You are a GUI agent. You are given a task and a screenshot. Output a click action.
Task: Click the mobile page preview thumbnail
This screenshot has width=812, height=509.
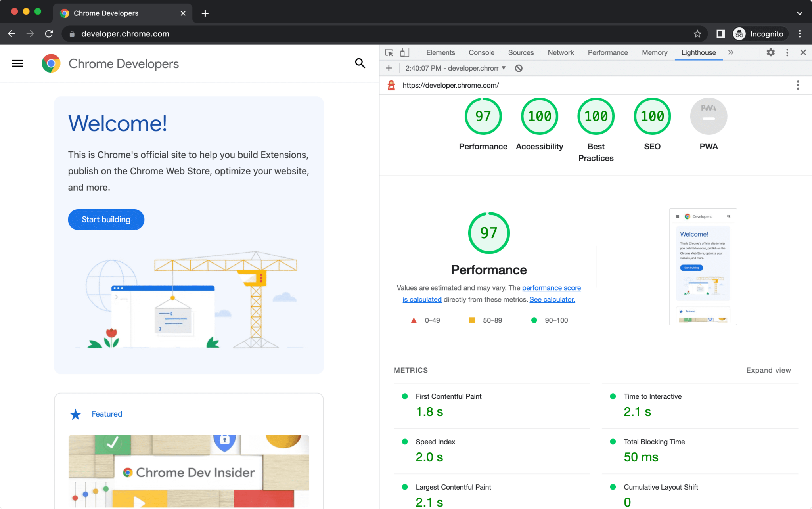point(703,266)
